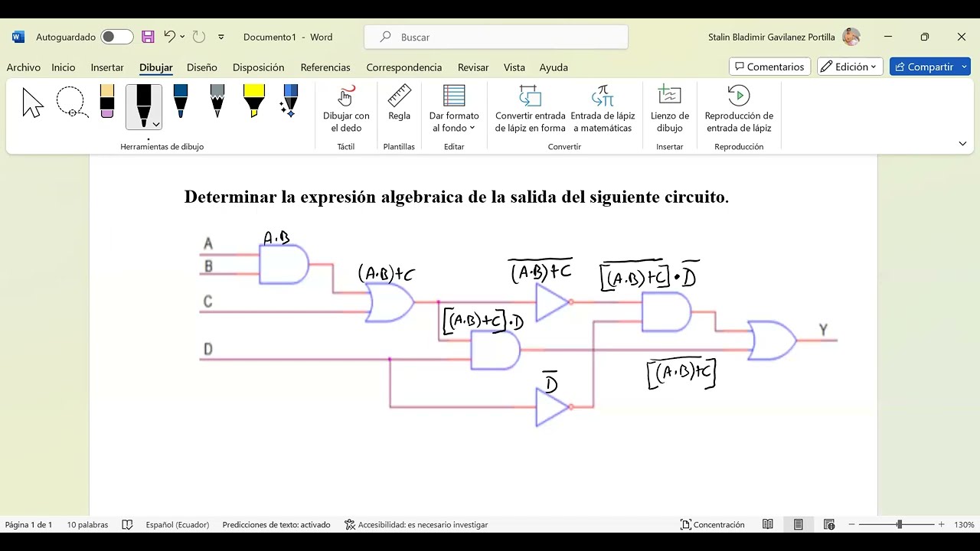Switch to the Inicio tab
Viewport: 980px width, 551px height.
[x=64, y=67]
